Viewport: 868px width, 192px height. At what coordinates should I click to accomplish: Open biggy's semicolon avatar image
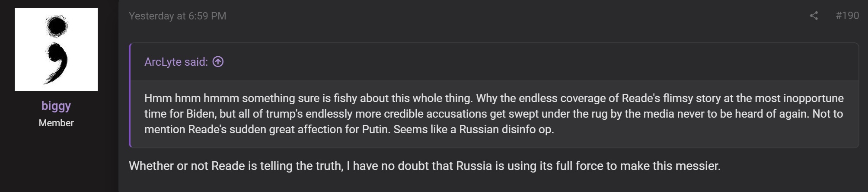[x=56, y=50]
